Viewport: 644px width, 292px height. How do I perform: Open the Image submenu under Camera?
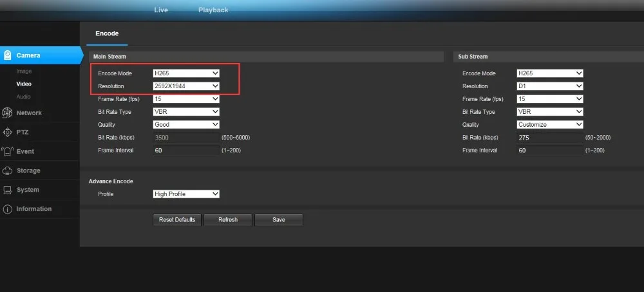pos(24,71)
